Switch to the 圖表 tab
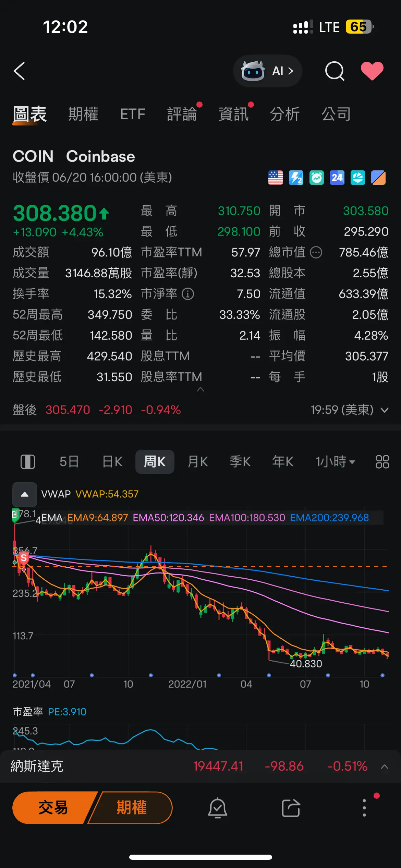 coord(30,114)
